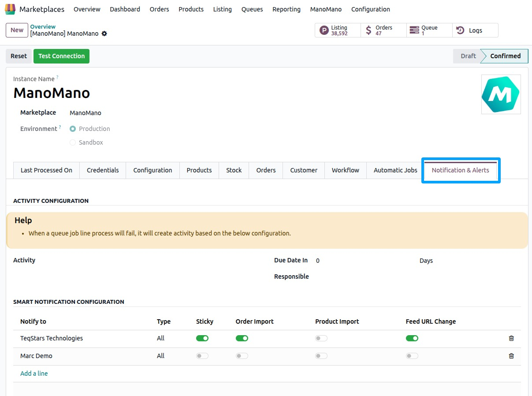The height and width of the screenshot is (396, 532).
Task: Select the Sandbox environment radio
Action: pos(73,142)
